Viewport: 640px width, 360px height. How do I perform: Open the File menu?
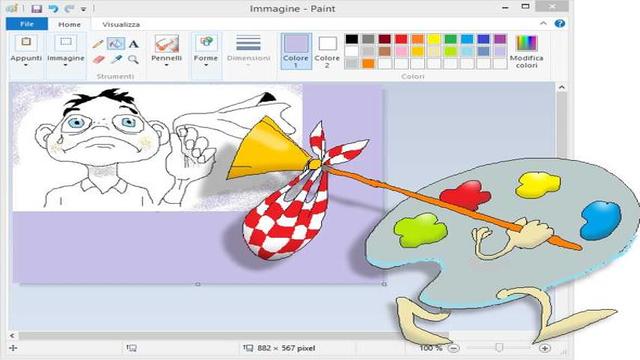[27, 24]
